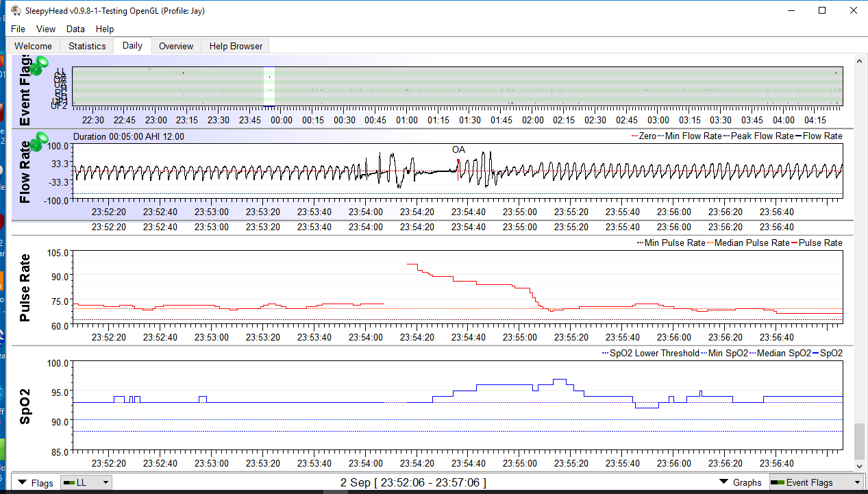Click the SleepyHead app icon in title bar
Screen dimensions: 868x494
click(x=15, y=10)
